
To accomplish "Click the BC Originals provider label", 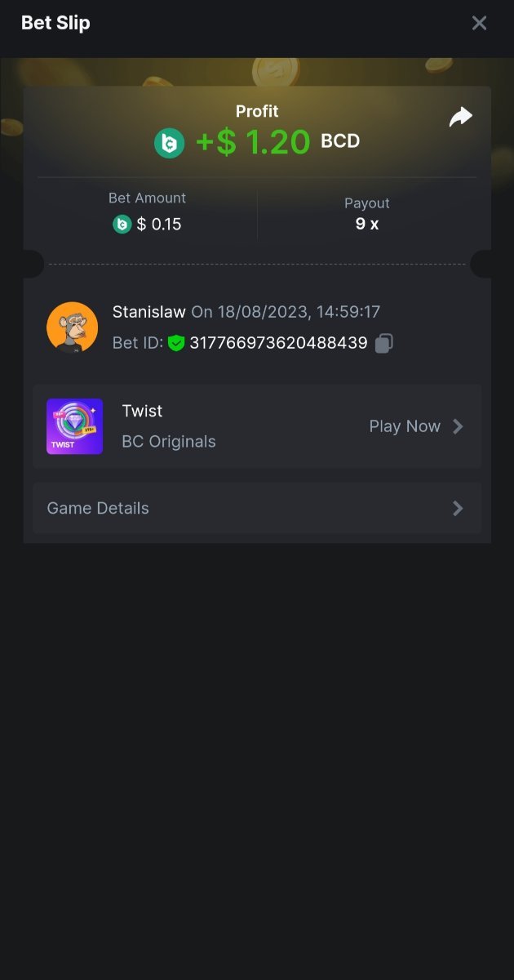I will [x=169, y=442].
